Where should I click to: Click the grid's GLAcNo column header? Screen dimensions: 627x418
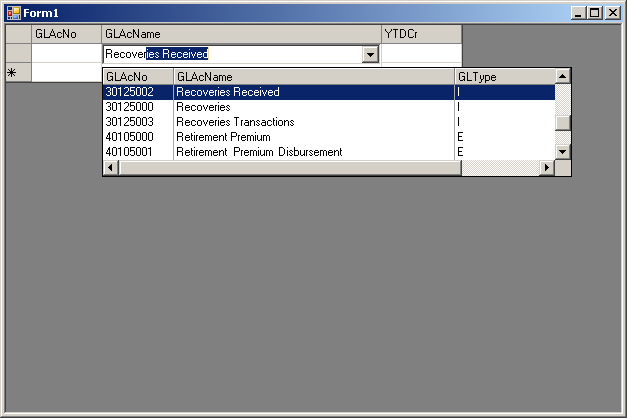tap(66, 34)
